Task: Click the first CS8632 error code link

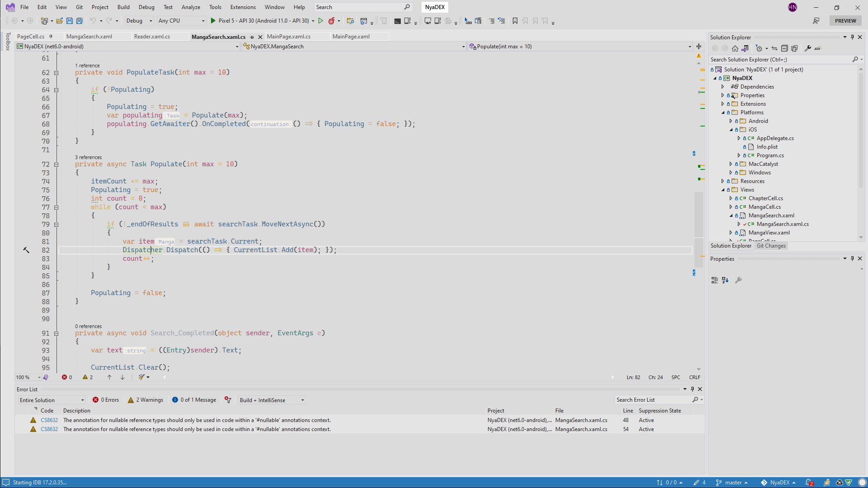Action: [x=49, y=420]
